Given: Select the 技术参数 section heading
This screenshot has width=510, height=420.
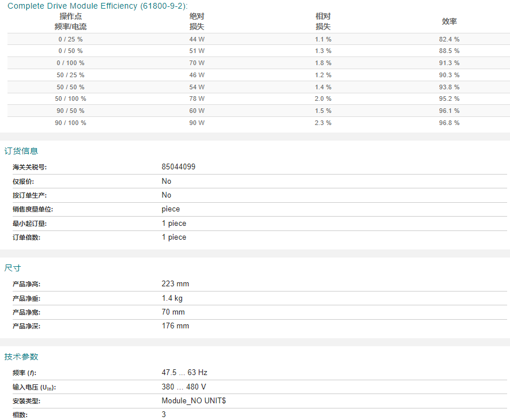Looking at the screenshot, I should tap(21, 357).
